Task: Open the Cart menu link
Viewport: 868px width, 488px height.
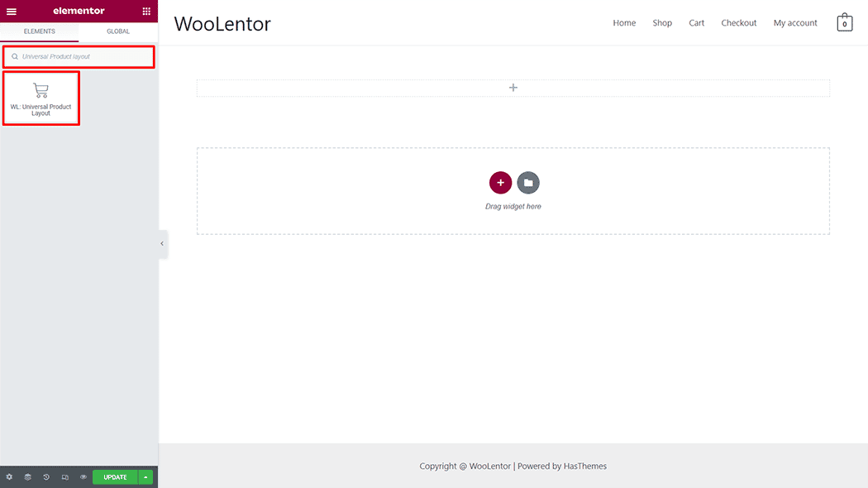Action: (x=696, y=22)
